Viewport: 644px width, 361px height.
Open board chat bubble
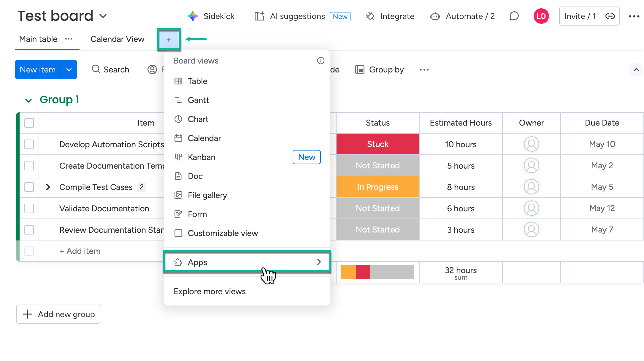(x=514, y=16)
